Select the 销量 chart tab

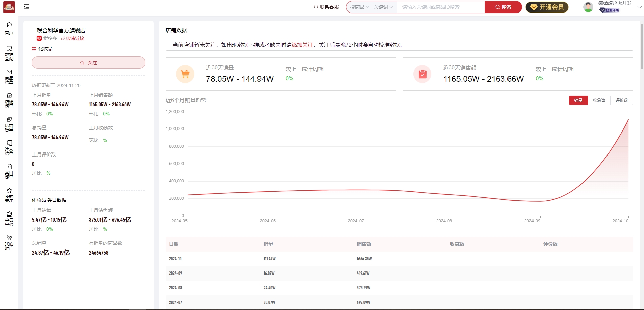578,100
